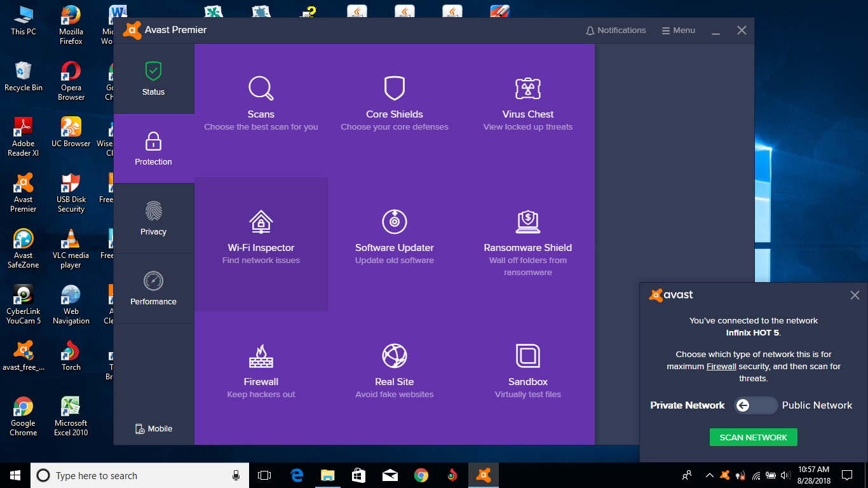This screenshot has width=868, height=488.
Task: Select the avast_free_ installer desktop icon
Action: pyautogui.click(x=24, y=356)
